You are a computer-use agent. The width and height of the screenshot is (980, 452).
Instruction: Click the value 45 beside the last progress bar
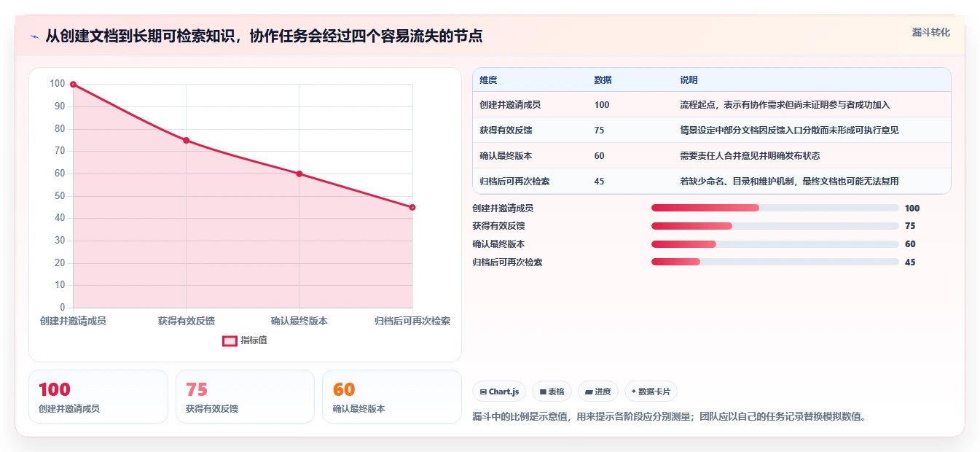[910, 262]
